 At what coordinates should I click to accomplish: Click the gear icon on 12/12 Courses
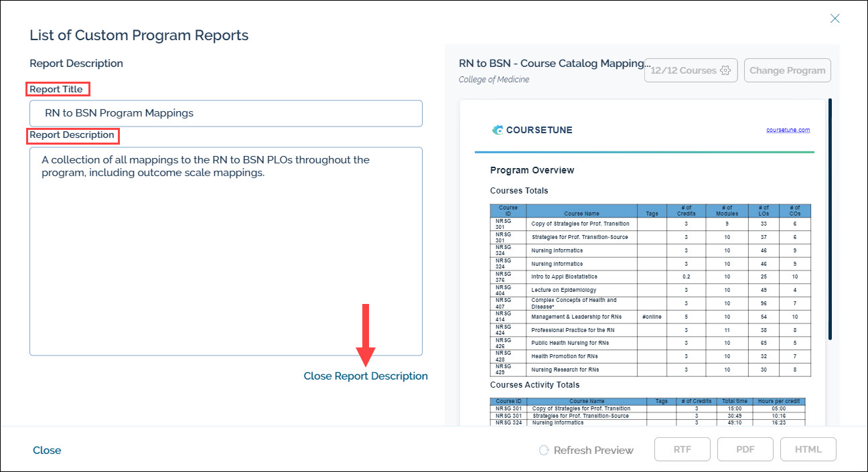pyautogui.click(x=725, y=70)
